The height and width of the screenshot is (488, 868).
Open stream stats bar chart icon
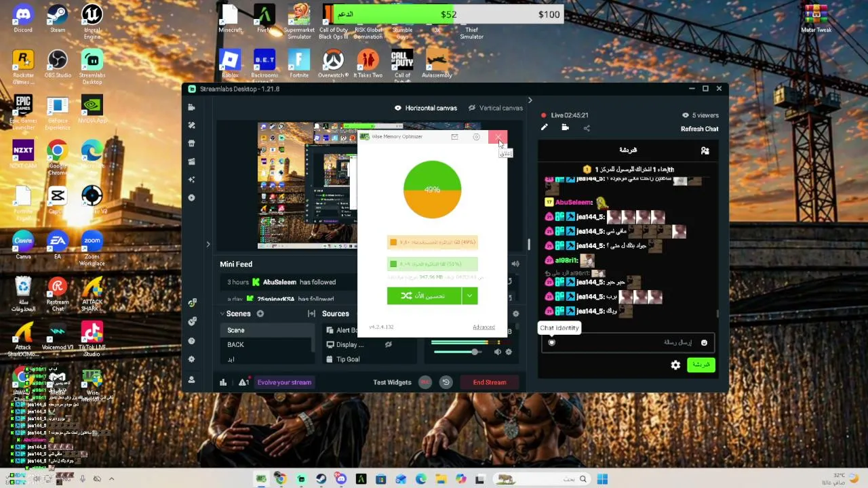coord(223,382)
